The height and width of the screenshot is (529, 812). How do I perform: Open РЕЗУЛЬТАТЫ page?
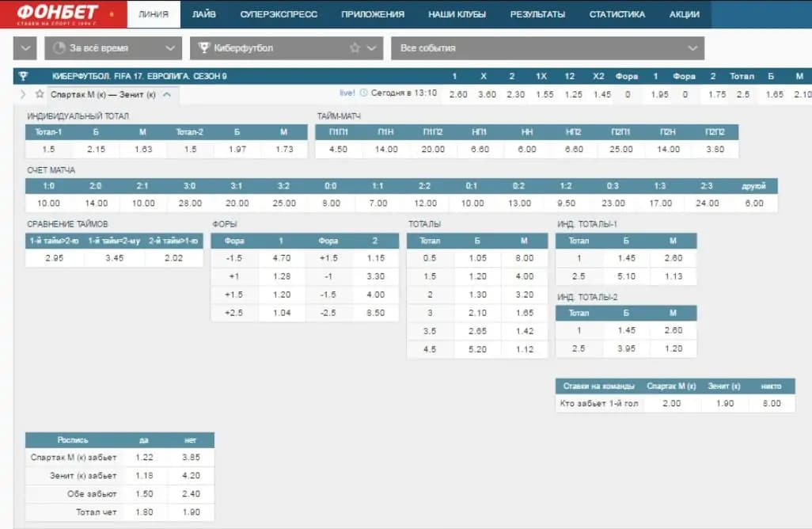[x=537, y=14]
